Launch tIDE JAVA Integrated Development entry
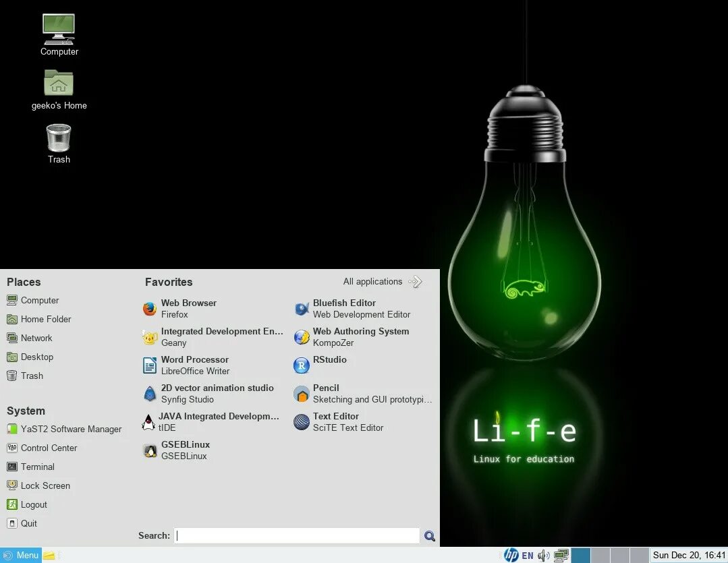Screen dimensions: 728x563 tap(211, 422)
